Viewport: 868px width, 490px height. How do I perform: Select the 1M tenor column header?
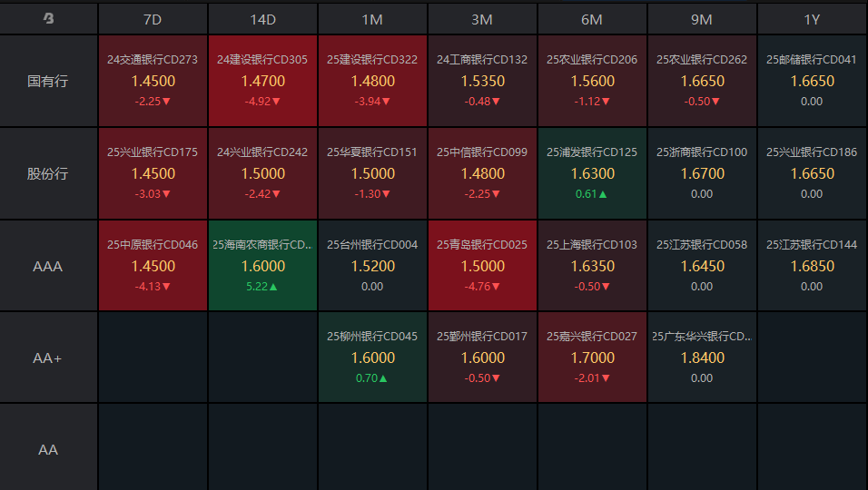pyautogui.click(x=372, y=19)
